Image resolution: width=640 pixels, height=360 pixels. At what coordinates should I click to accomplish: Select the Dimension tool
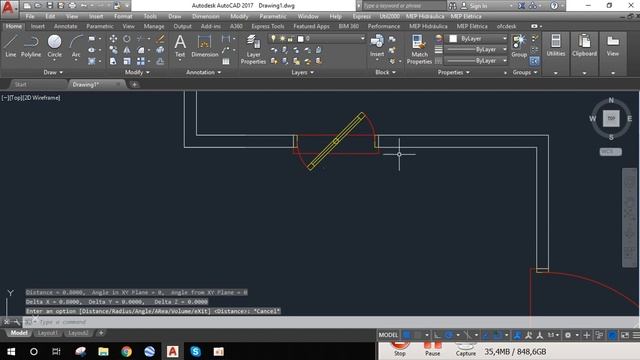click(204, 45)
